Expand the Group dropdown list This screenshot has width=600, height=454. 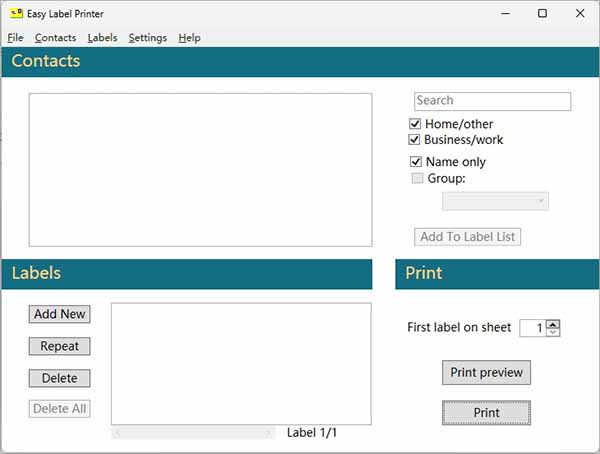[x=495, y=202]
